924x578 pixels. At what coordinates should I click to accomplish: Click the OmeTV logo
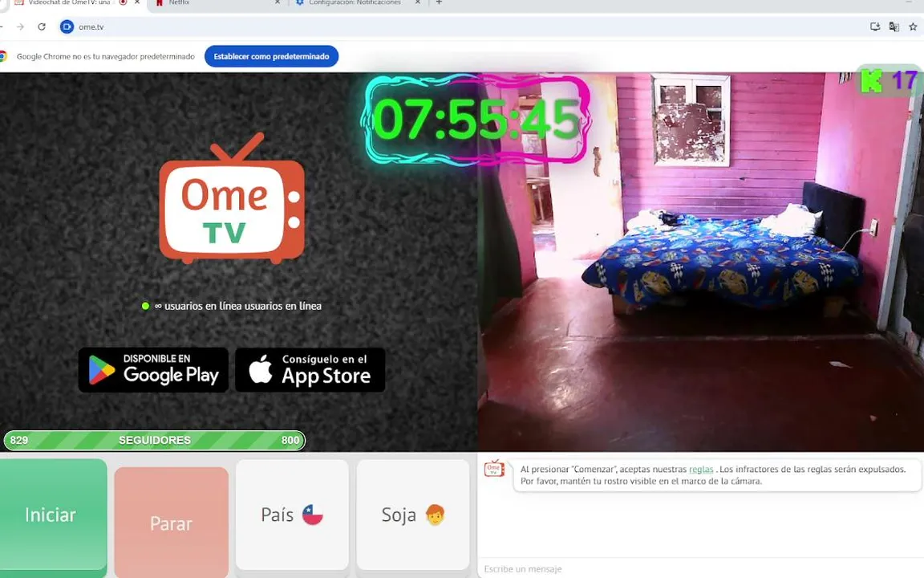click(232, 199)
